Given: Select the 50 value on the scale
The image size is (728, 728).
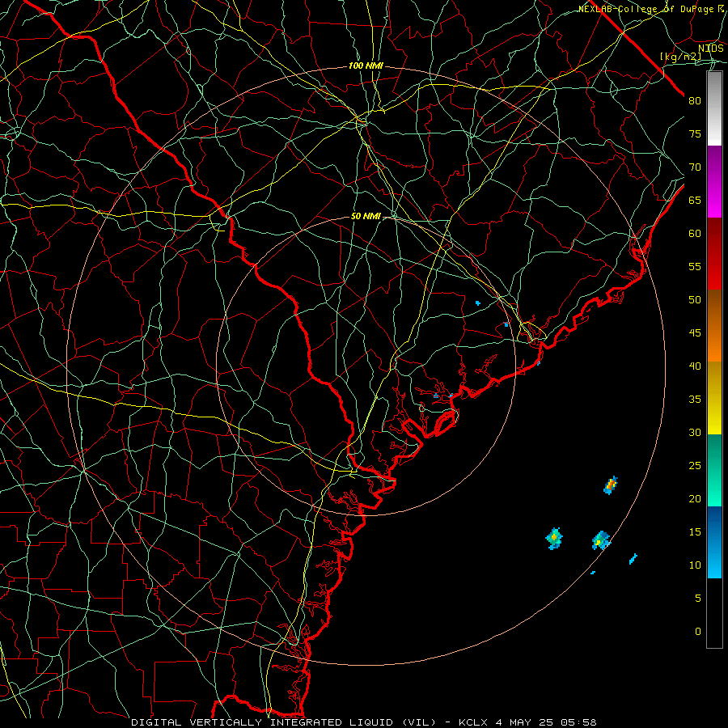Looking at the screenshot, I should pos(695,299).
